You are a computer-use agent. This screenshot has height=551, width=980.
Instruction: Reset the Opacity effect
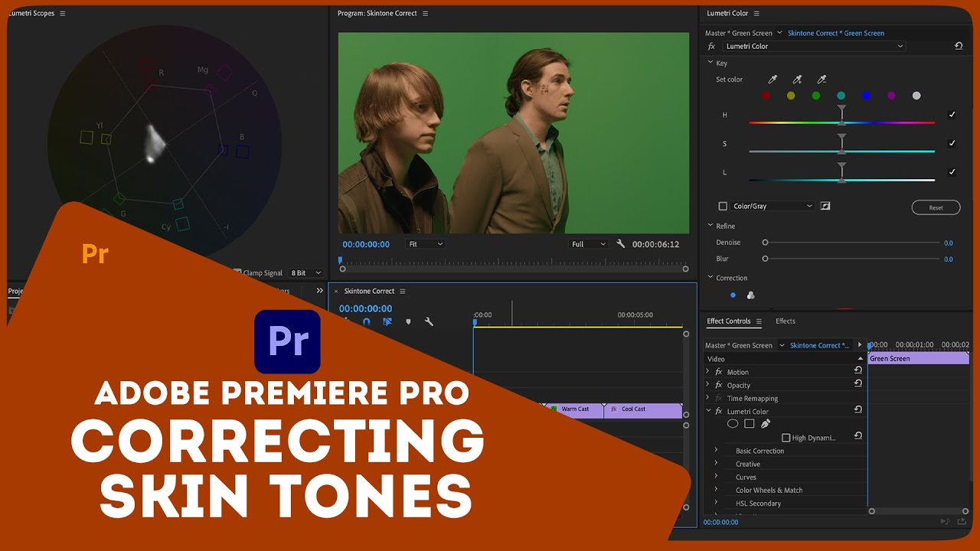click(858, 383)
